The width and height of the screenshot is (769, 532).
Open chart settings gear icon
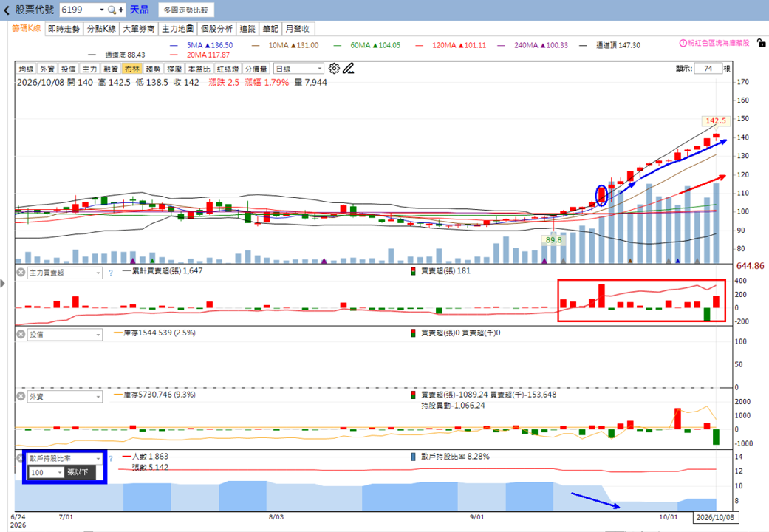click(x=334, y=69)
